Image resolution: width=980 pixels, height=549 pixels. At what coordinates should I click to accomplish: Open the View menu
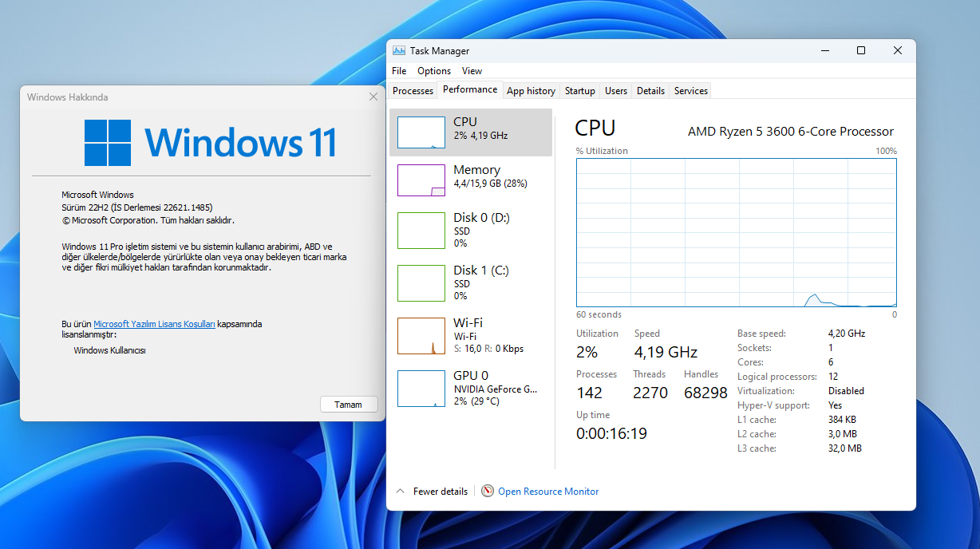tap(472, 71)
